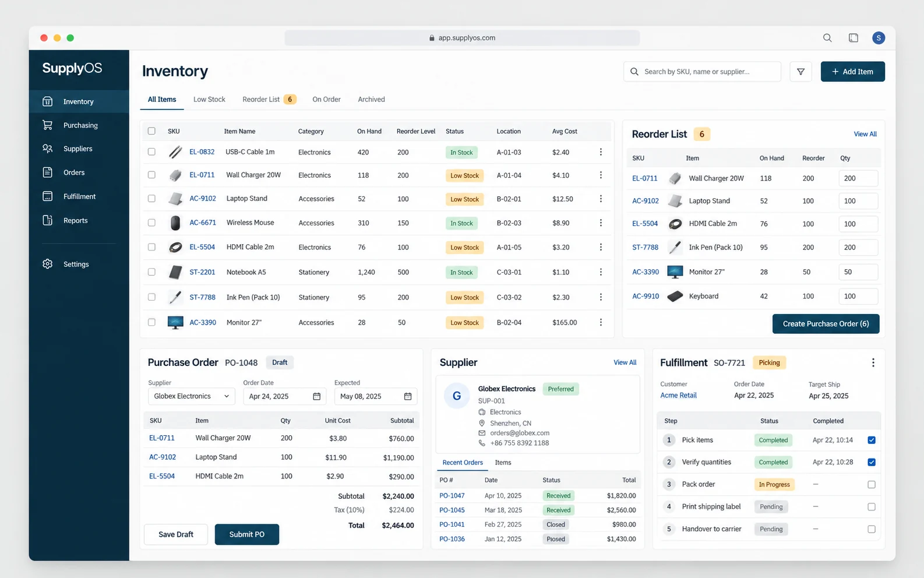Viewport: 924px width, 578px height.
Task: Open row menu for USB-C Cable 1m
Action: tap(601, 152)
